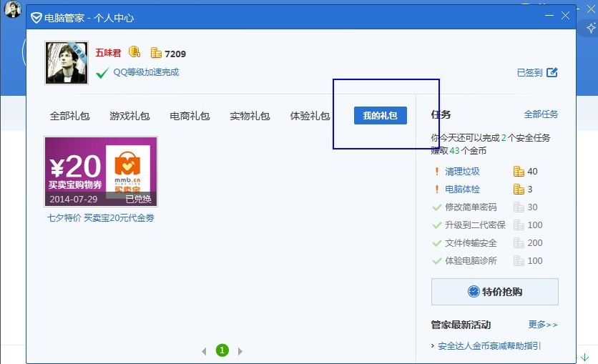This screenshot has width=598, height=364.
Task: Click the 已签到 text
Action: click(529, 72)
